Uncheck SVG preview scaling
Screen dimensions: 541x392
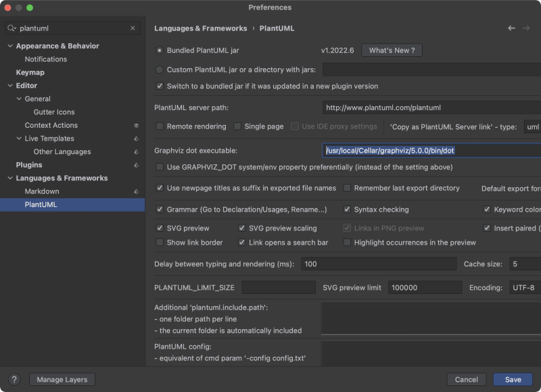pos(242,228)
